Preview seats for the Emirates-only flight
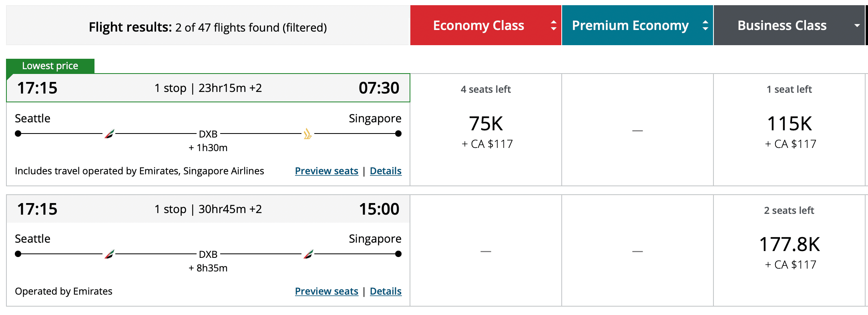868x315 pixels. (x=326, y=291)
